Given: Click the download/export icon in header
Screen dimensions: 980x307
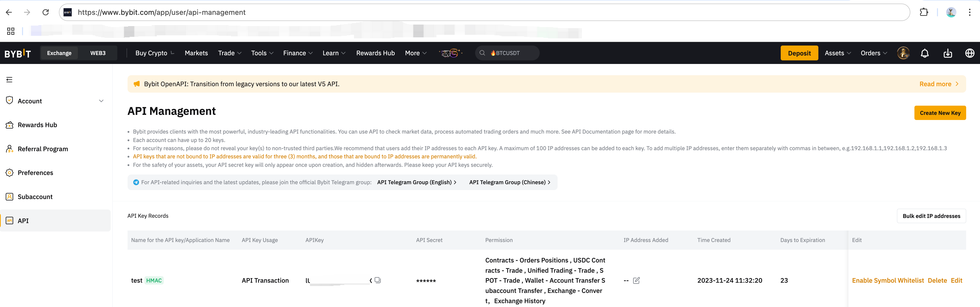Looking at the screenshot, I should pyautogui.click(x=947, y=53).
